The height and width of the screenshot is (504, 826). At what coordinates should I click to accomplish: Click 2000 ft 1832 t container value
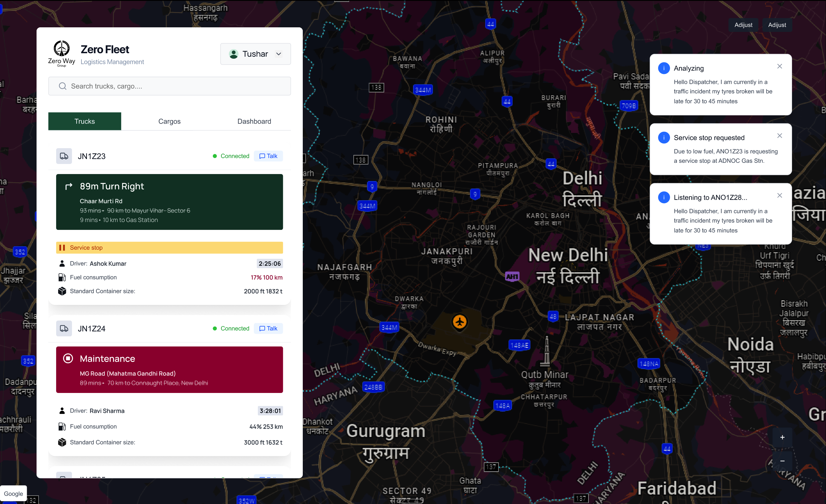coord(263,291)
